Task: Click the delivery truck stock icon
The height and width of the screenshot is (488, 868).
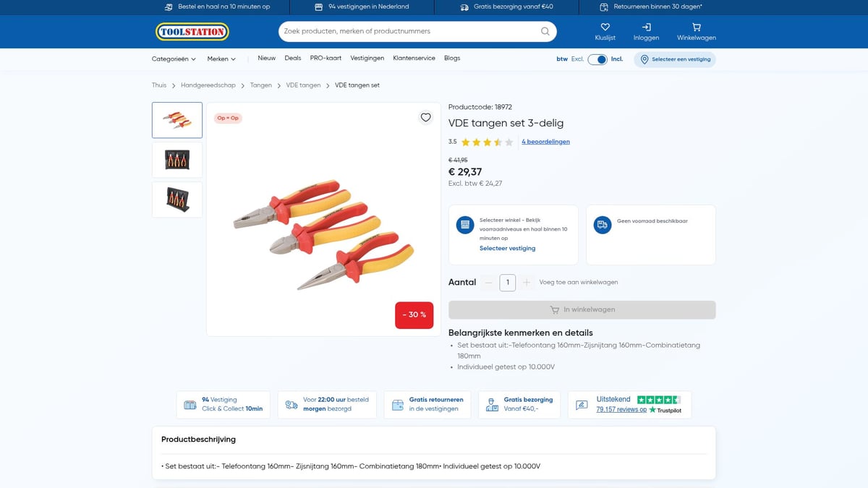Action: [x=602, y=225]
